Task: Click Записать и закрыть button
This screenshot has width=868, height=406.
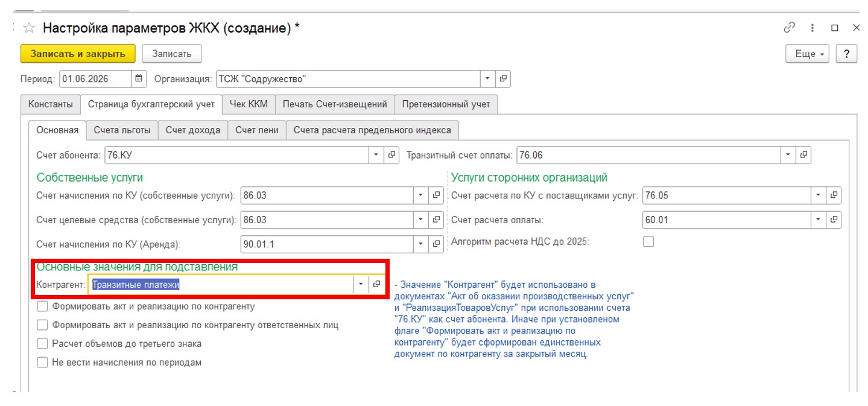Action: [78, 54]
